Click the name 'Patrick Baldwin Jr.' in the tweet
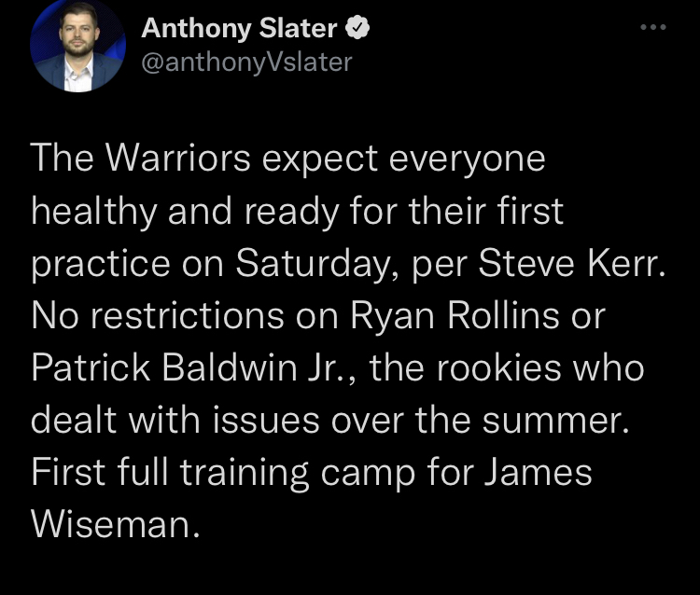Image resolution: width=700 pixels, height=595 pixels. point(188,368)
